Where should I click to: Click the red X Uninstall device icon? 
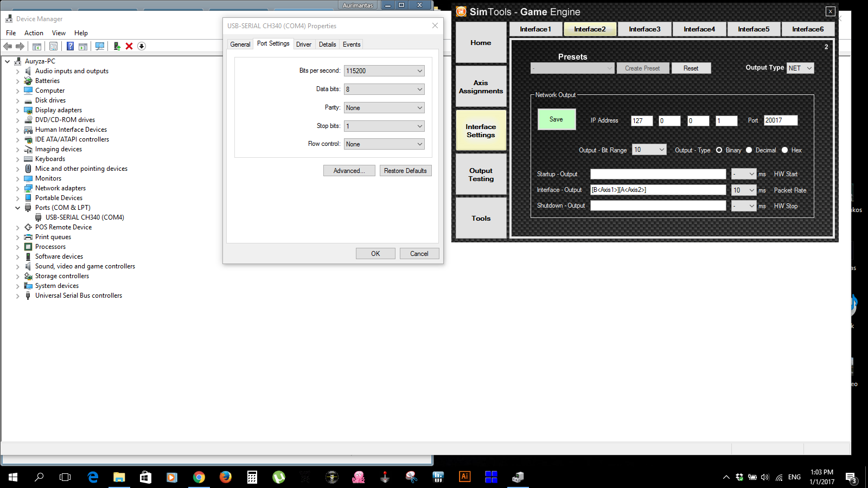tap(129, 46)
